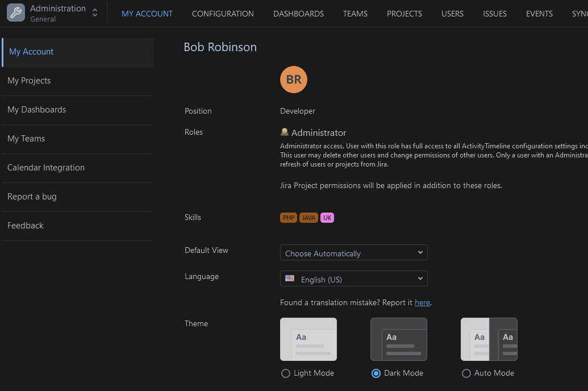Switch to the Configuration tab
Viewport: 588px width, 391px height.
click(223, 14)
